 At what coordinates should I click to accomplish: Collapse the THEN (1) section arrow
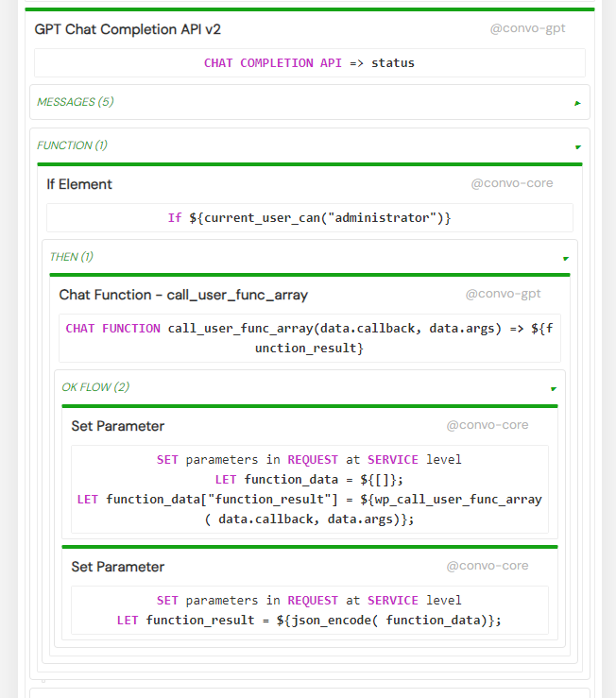click(566, 259)
